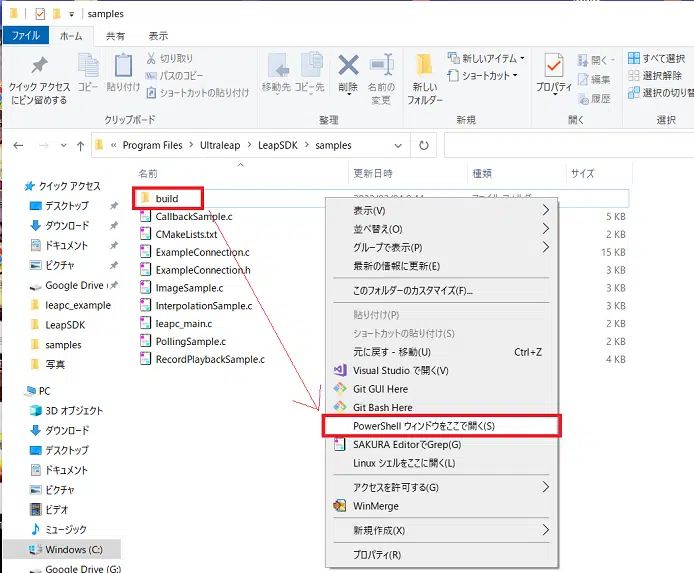Switch to the 表示 ribbon tab
This screenshot has height=573, width=694.
pyautogui.click(x=158, y=36)
